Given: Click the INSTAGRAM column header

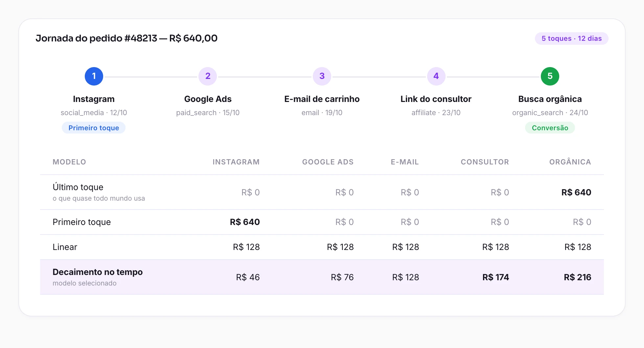Looking at the screenshot, I should point(236,162).
